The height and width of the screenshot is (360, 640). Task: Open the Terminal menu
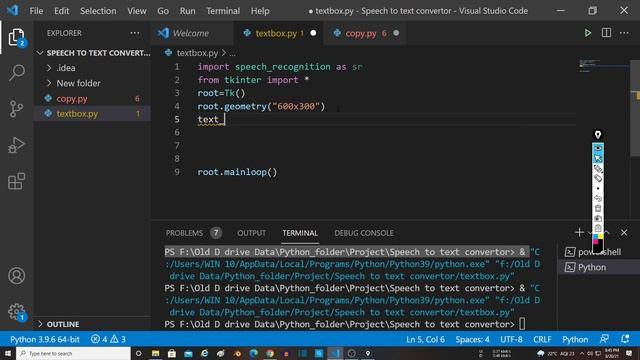tap(223, 11)
